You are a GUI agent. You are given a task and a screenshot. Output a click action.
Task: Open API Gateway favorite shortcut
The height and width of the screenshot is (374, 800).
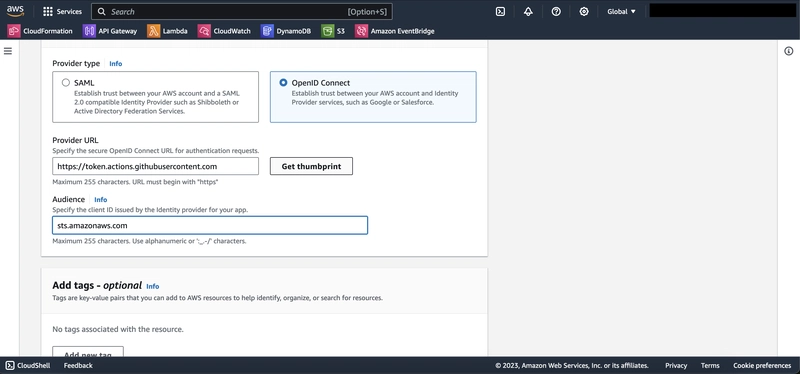110,31
